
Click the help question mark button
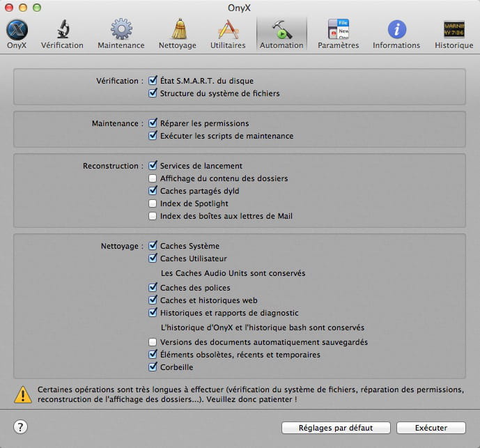coord(21,427)
